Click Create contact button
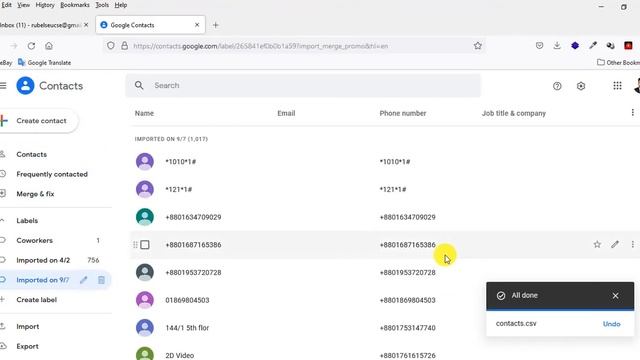This screenshot has width=640, height=360. tap(38, 121)
